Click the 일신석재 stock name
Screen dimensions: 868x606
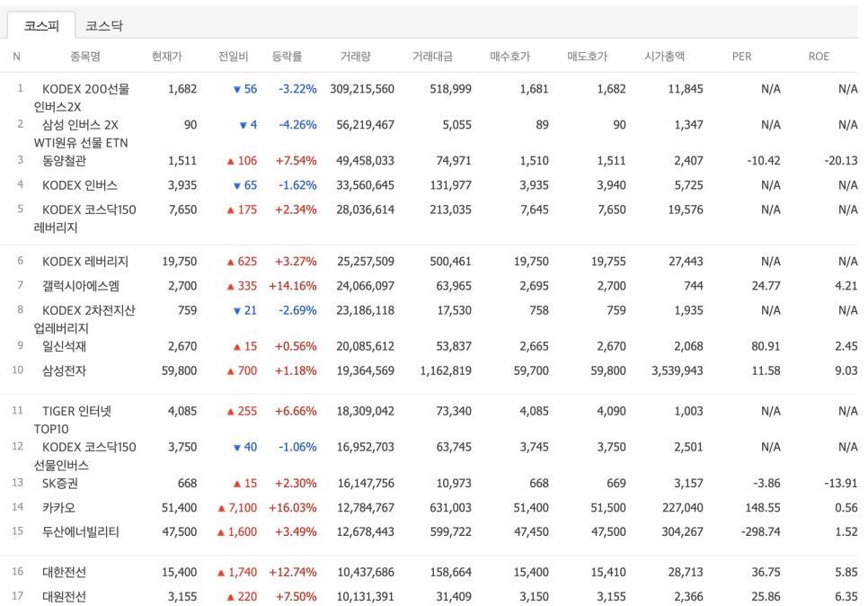(x=64, y=346)
